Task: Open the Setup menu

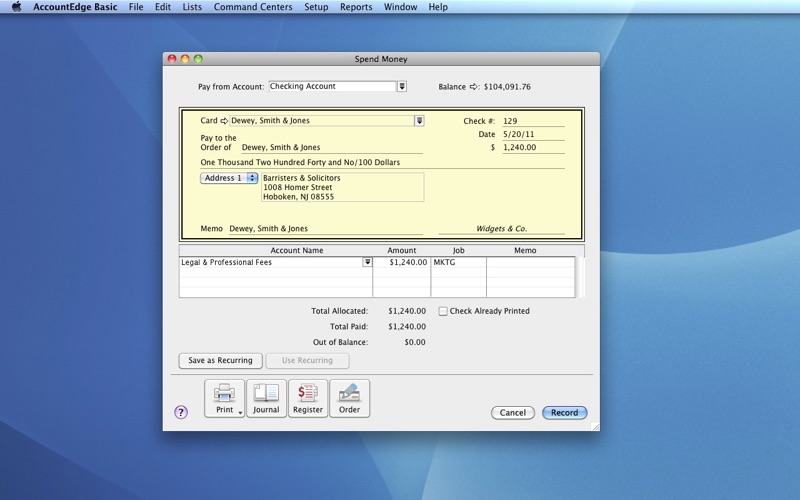Action: (x=316, y=7)
